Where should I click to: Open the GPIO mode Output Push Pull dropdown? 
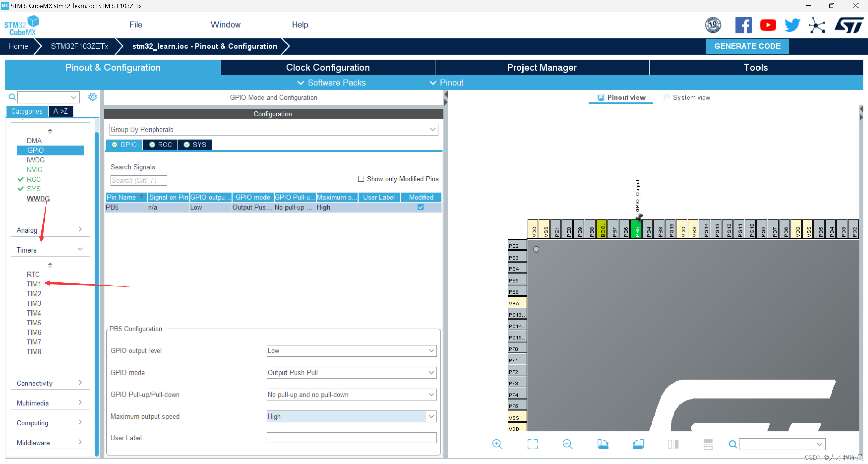[x=351, y=372]
